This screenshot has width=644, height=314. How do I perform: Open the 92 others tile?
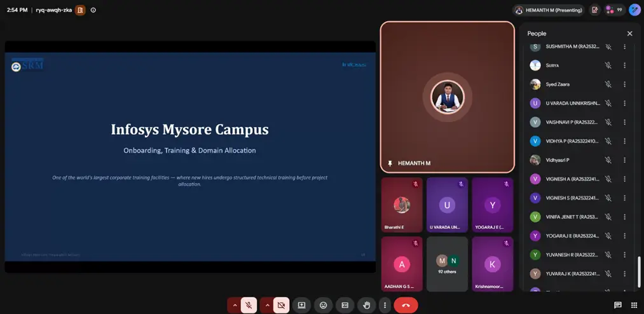[447, 264]
